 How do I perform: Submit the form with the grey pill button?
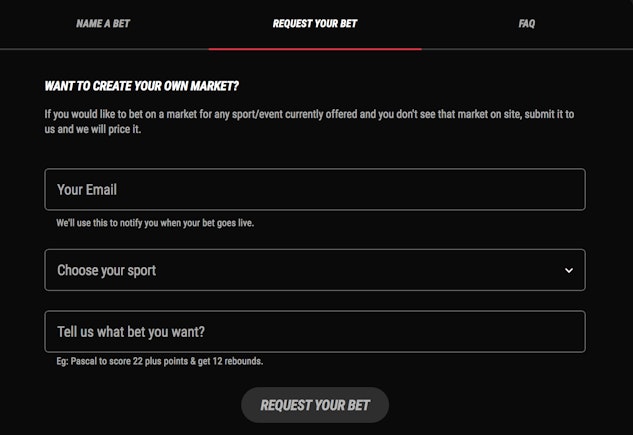tap(314, 405)
